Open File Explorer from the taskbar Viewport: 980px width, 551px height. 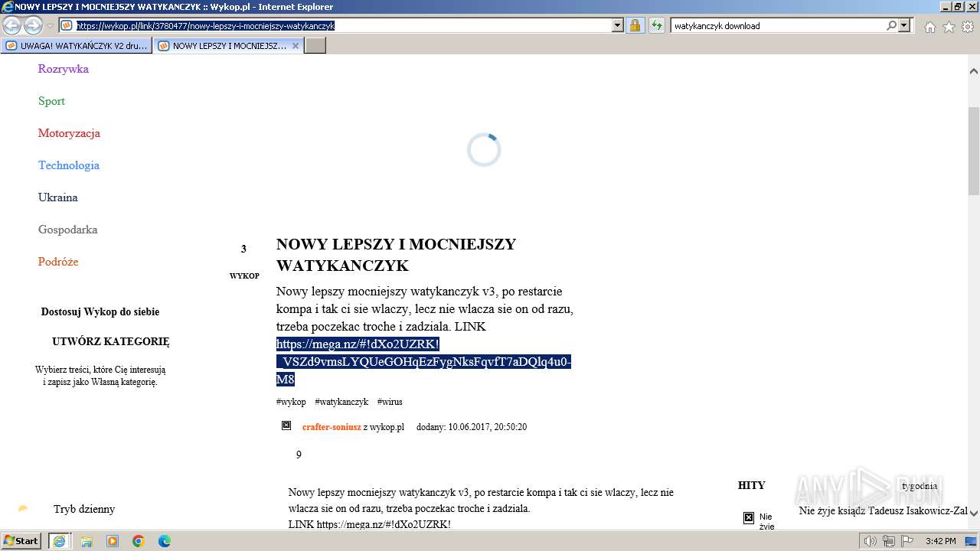(x=87, y=541)
